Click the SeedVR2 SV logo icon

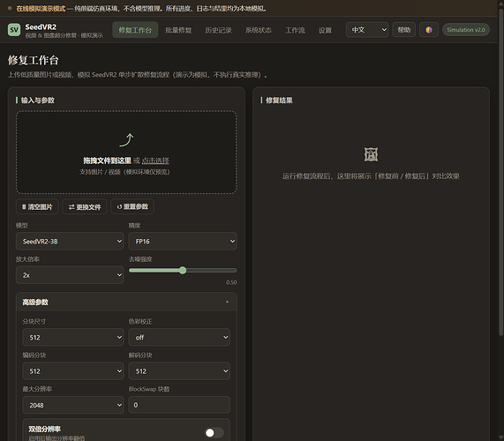pyautogui.click(x=14, y=30)
